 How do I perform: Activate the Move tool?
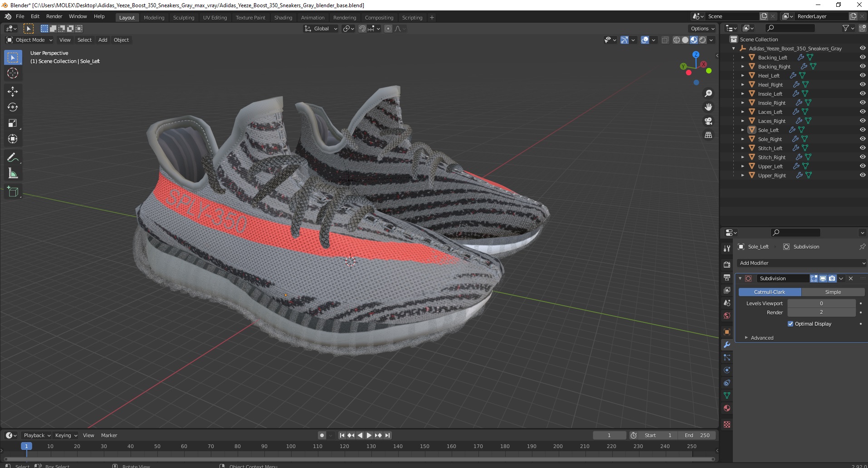[x=13, y=92]
